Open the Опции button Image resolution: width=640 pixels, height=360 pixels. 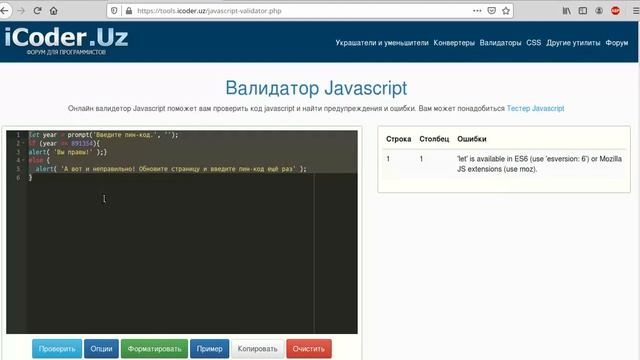(101, 349)
